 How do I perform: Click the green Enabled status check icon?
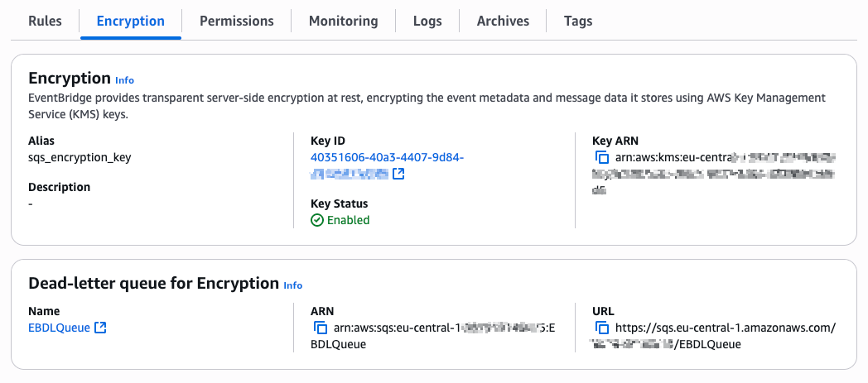pyautogui.click(x=317, y=220)
